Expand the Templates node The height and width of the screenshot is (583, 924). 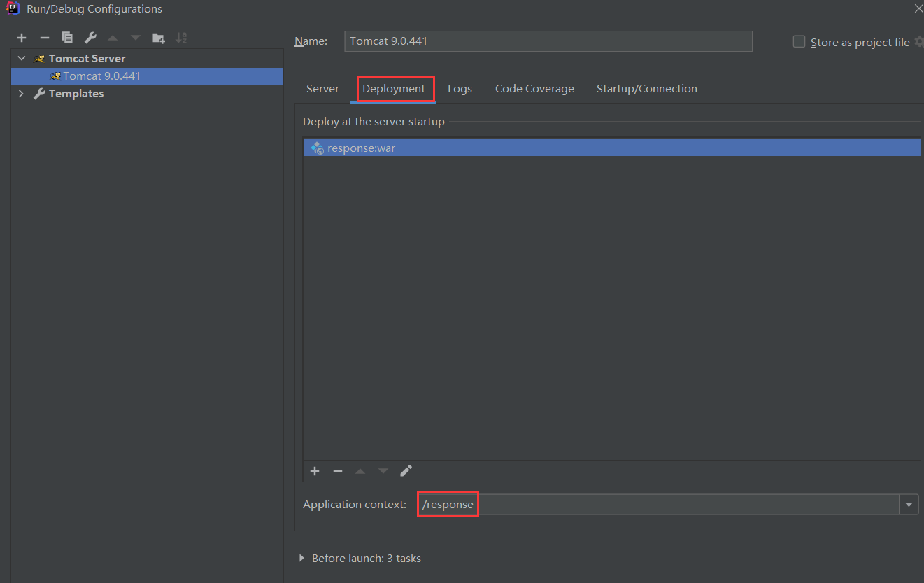pos(21,94)
